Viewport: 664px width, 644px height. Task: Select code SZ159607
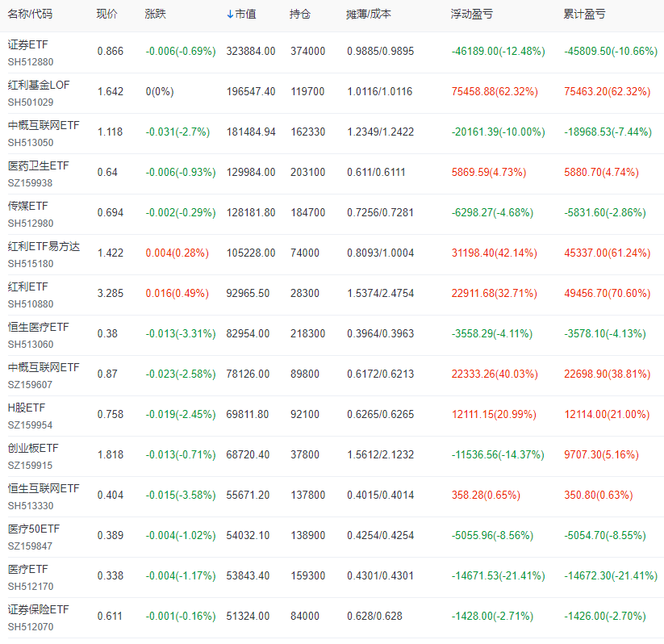[x=30, y=385]
